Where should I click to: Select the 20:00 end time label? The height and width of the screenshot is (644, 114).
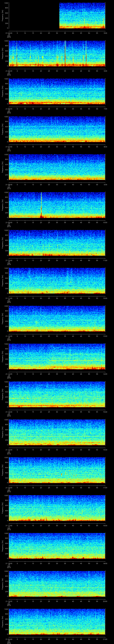click(x=105, y=601)
